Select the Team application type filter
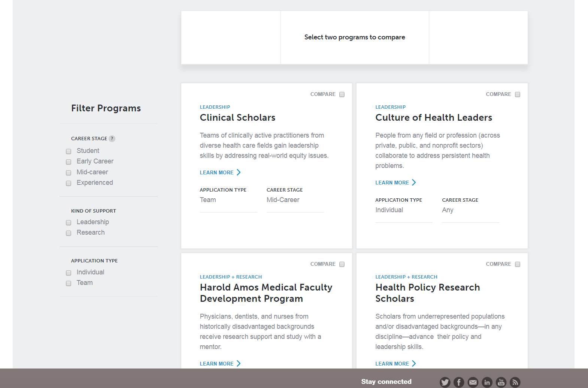 tap(69, 283)
